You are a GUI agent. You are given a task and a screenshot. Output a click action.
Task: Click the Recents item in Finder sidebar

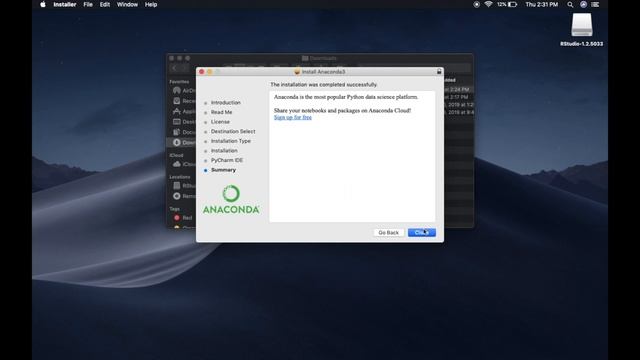click(184, 101)
